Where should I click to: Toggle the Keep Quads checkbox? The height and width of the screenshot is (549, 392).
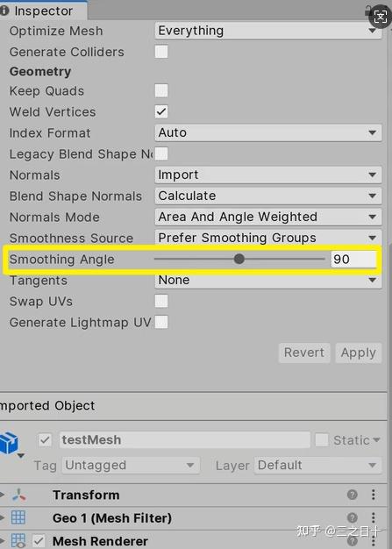click(161, 90)
